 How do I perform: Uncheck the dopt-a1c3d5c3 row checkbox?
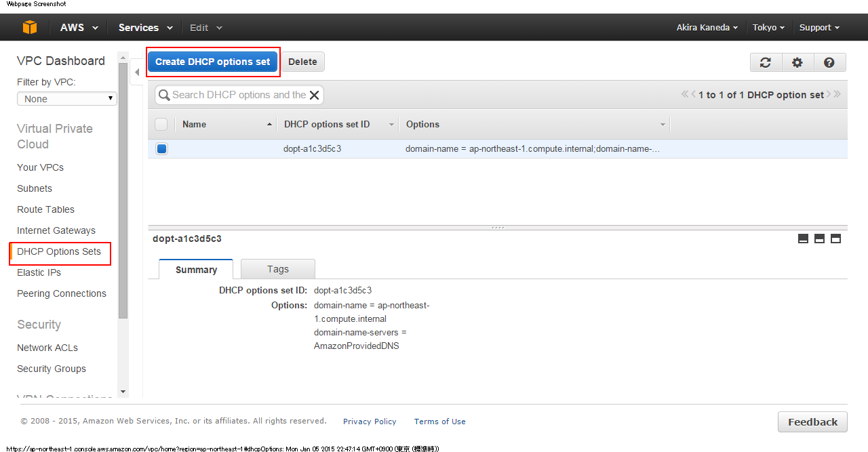tap(161, 149)
